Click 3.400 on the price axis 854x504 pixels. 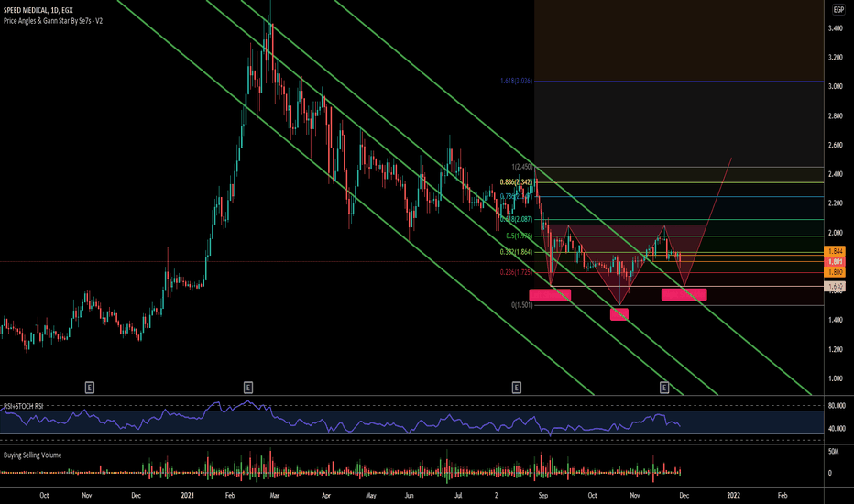pos(836,27)
